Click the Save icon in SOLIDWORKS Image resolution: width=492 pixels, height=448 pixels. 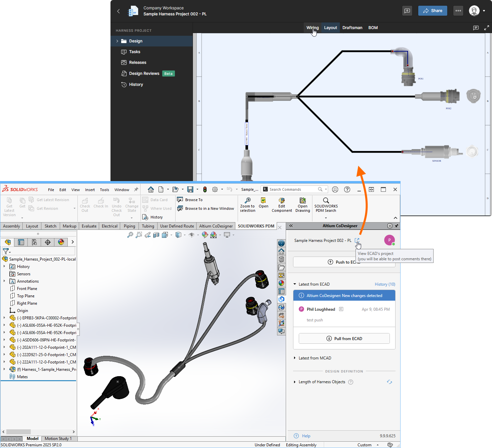tap(190, 189)
